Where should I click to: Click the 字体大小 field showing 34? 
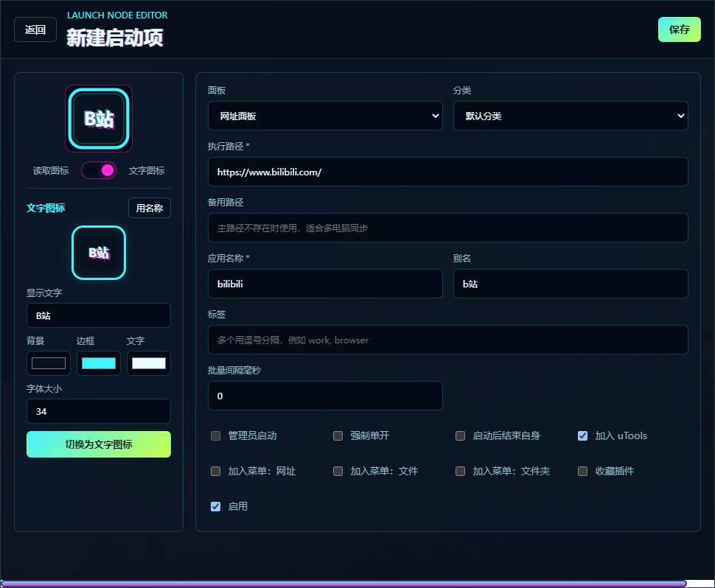coord(99,412)
